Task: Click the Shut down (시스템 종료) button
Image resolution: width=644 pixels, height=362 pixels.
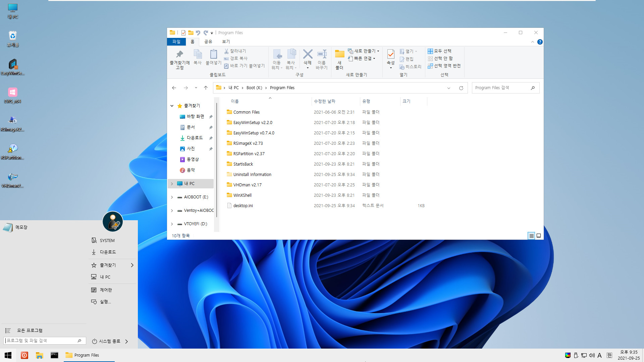Action: pyautogui.click(x=107, y=341)
